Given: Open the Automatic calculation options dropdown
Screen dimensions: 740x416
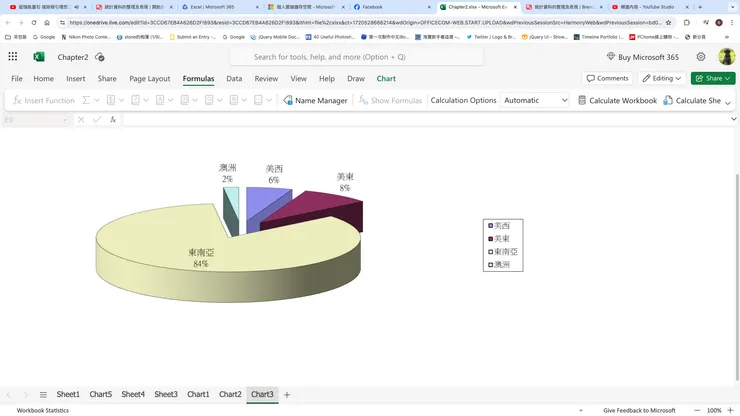Looking at the screenshot, I should (534, 100).
